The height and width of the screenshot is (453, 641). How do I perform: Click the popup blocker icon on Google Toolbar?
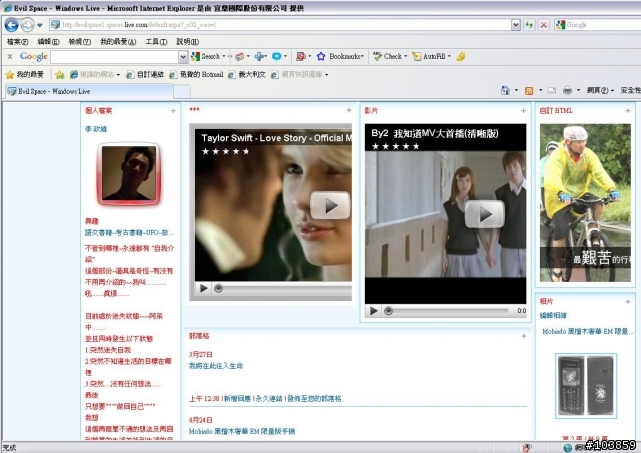(x=301, y=56)
